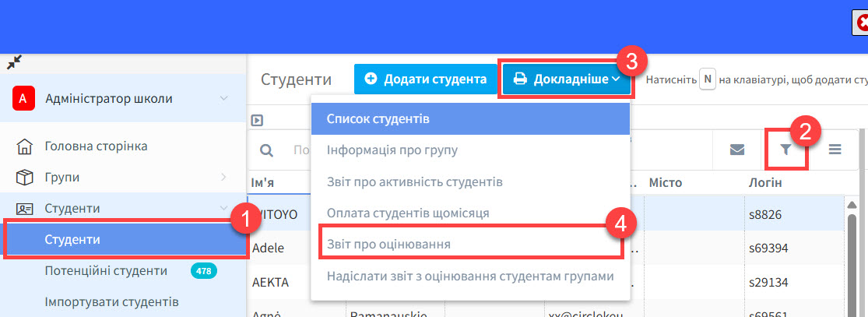This screenshot has height=317, width=868.
Task: Click the Додати студента button
Action: (x=426, y=79)
